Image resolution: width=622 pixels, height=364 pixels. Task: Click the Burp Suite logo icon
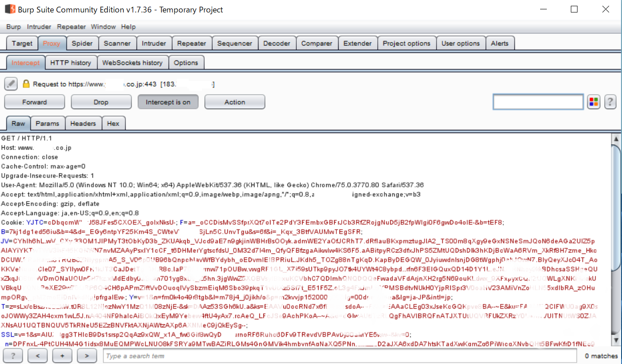10,9
